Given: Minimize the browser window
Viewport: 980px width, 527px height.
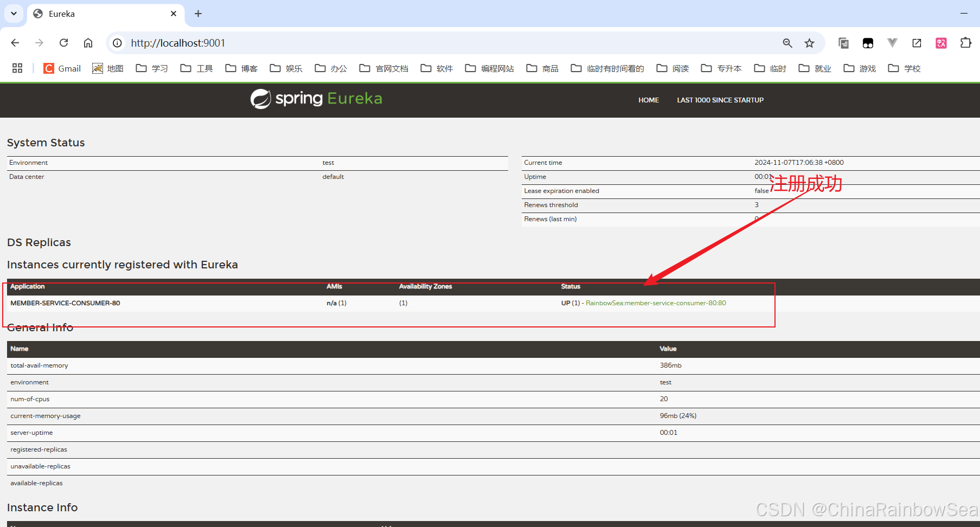Looking at the screenshot, I should point(964,14).
